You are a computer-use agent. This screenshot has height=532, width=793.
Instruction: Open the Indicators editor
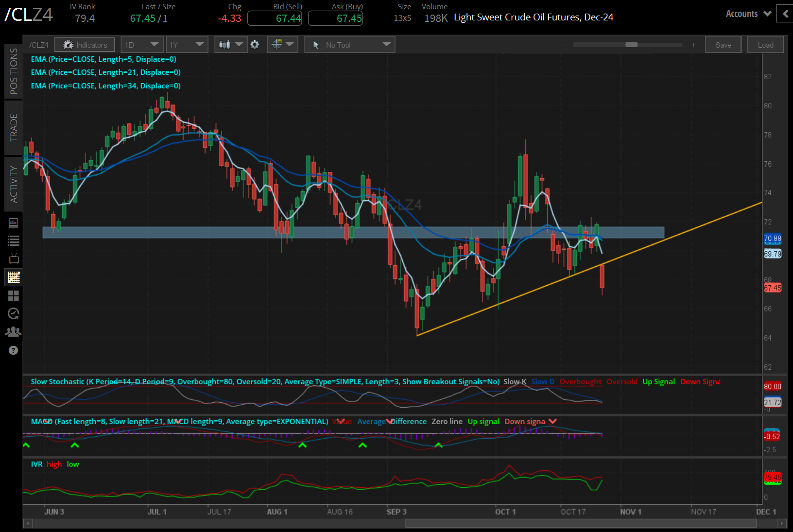click(x=85, y=44)
